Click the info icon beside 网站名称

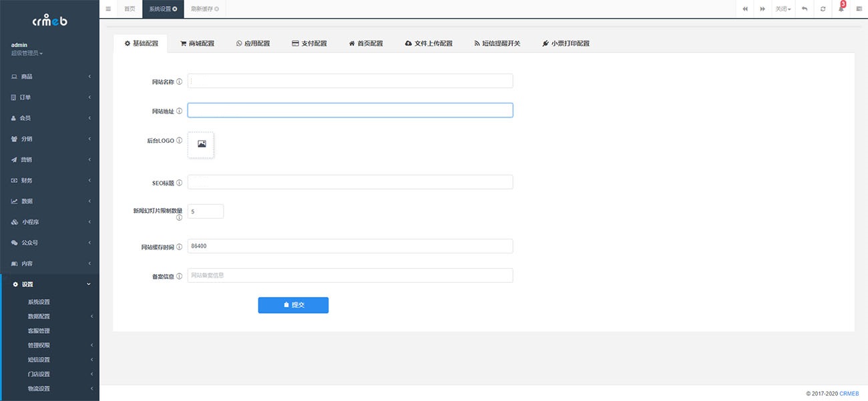coord(179,82)
